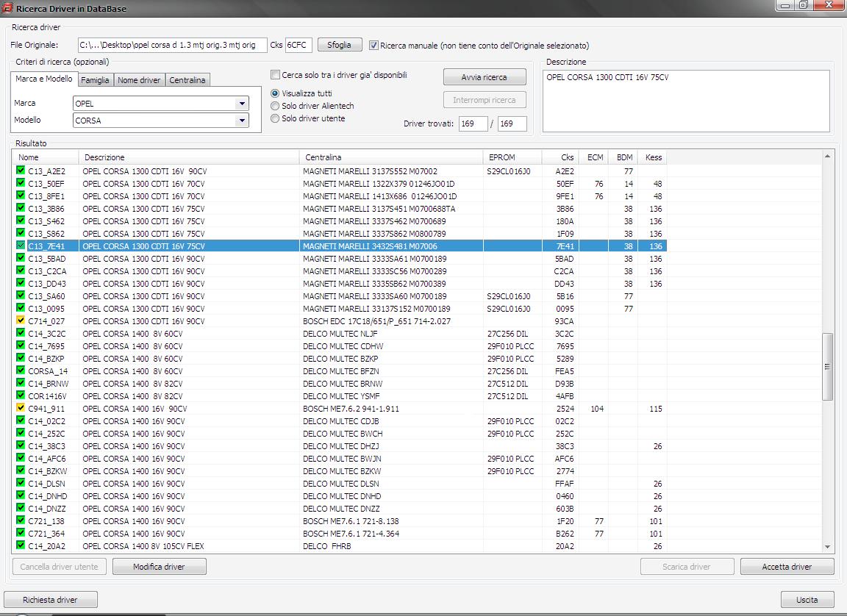The width and height of the screenshot is (847, 616).
Task: Click the green check icon for C13_A2E2
Action: pyautogui.click(x=21, y=171)
